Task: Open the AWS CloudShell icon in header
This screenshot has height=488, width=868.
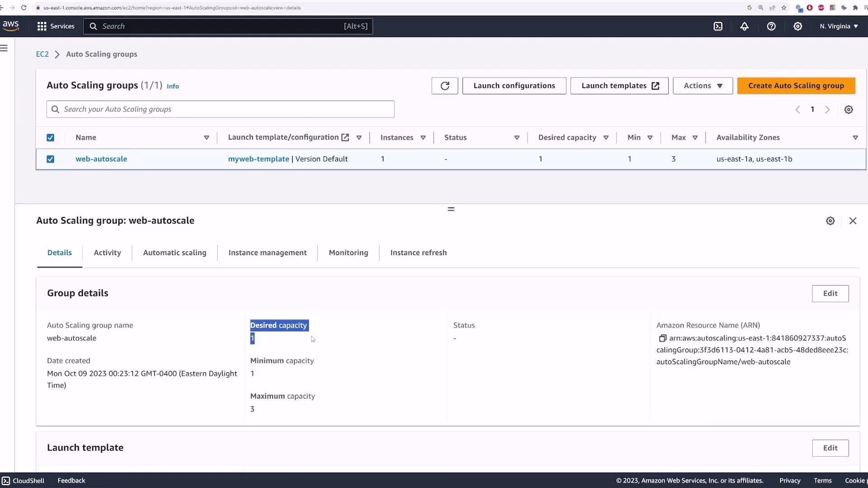Action: click(x=718, y=26)
